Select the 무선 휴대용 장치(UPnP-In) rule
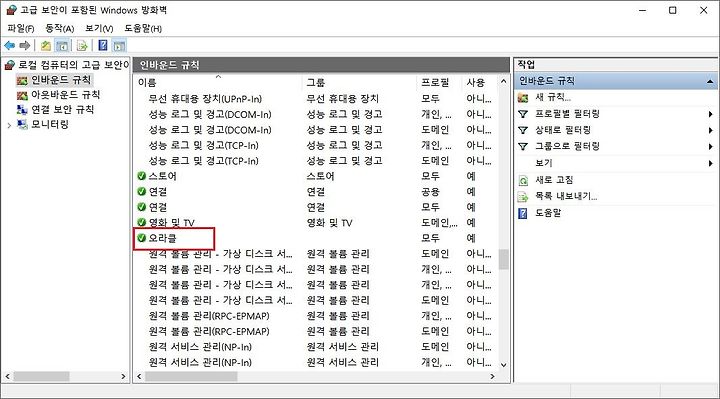This screenshot has width=720, height=399. point(205,99)
